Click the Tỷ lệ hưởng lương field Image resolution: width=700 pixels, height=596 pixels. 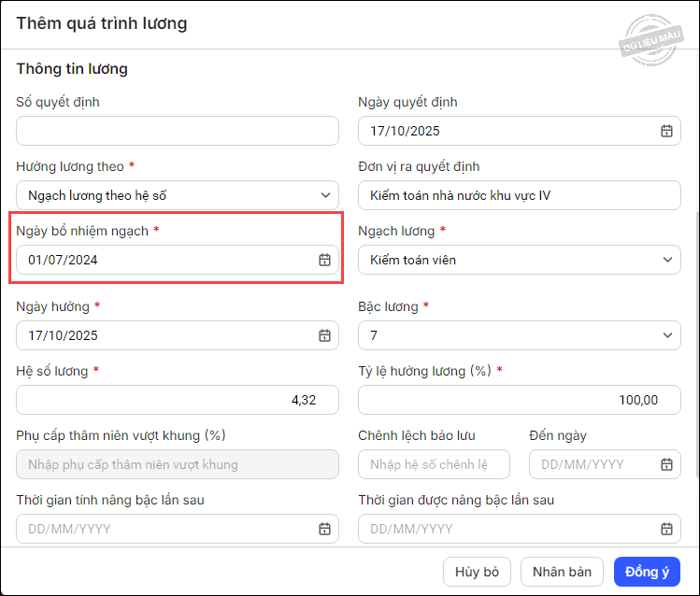tap(519, 400)
